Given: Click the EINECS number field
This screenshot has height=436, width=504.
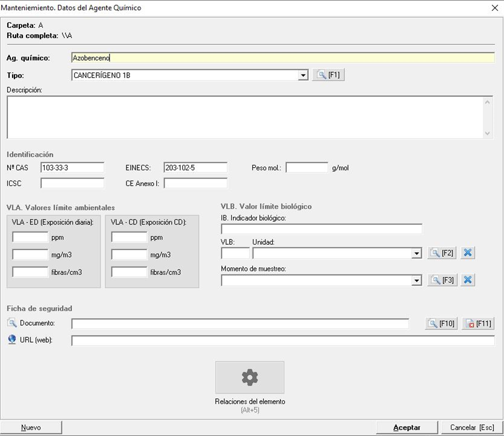Looking at the screenshot, I should point(195,168).
